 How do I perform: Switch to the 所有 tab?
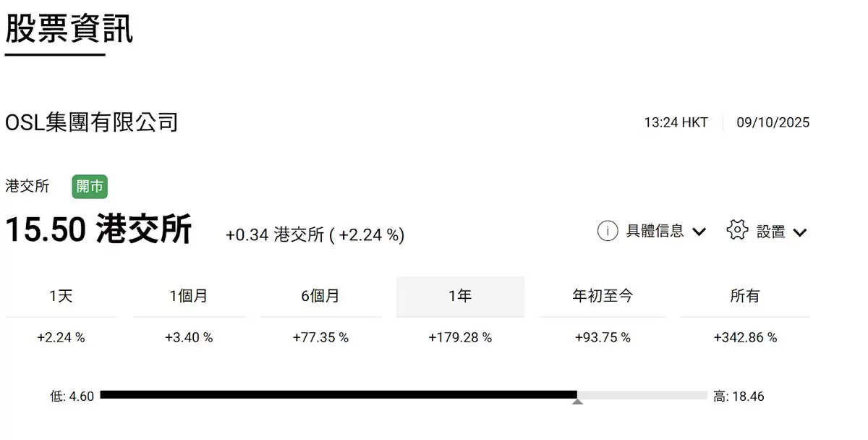744,295
